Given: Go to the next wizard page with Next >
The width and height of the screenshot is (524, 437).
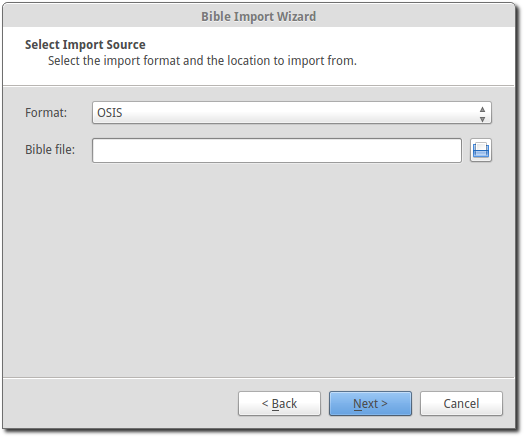Looking at the screenshot, I should point(370,404).
